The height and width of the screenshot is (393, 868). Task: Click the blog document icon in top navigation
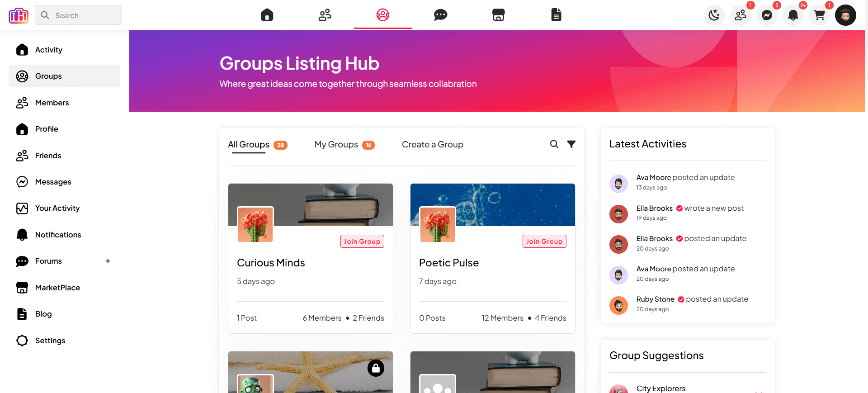(x=556, y=15)
